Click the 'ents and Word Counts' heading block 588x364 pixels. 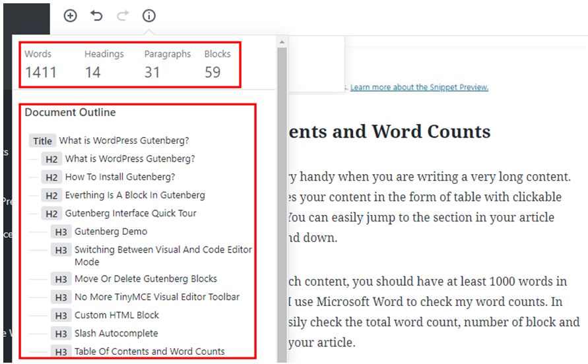click(389, 132)
